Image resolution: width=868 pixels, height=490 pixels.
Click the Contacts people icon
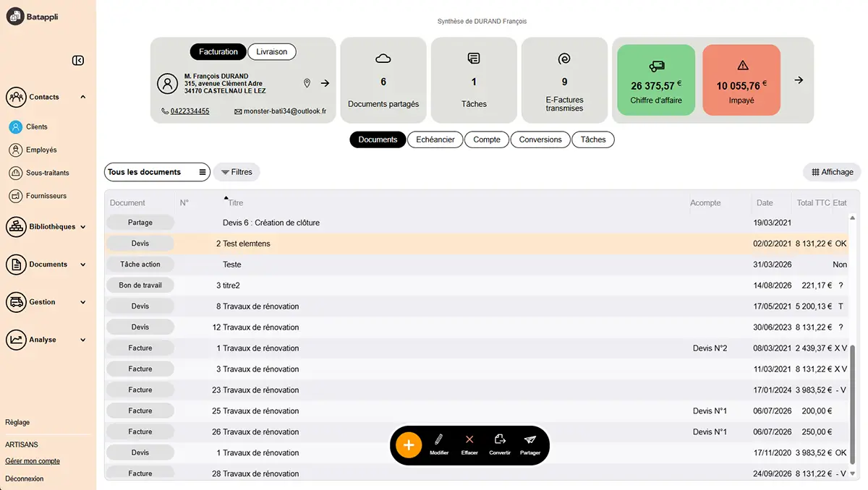point(16,97)
